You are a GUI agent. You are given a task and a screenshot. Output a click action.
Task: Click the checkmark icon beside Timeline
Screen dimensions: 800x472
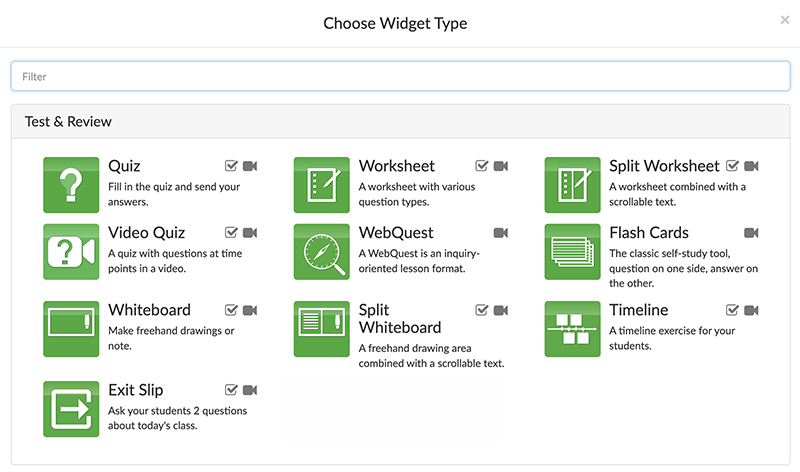732,310
